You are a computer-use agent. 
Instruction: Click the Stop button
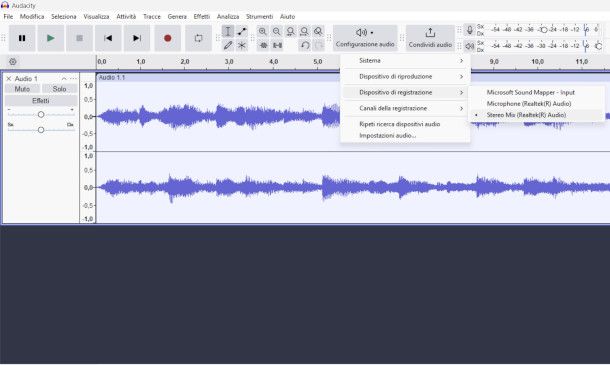[79, 38]
